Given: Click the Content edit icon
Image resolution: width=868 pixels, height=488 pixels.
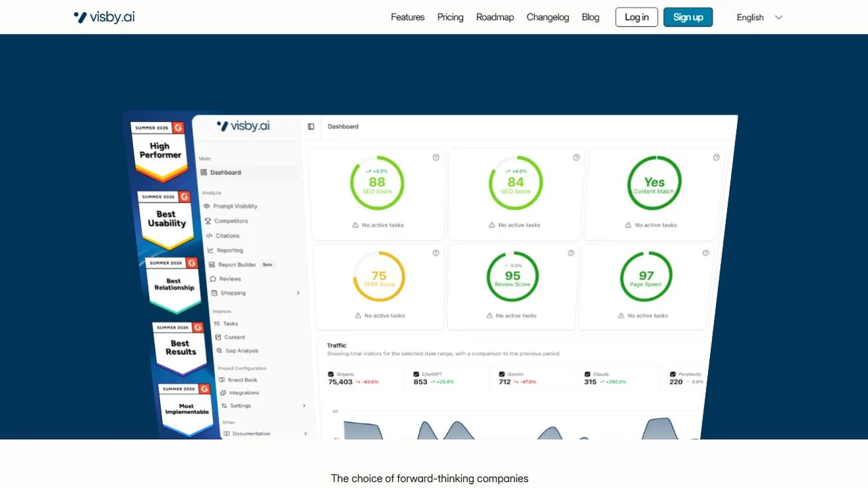Looking at the screenshot, I should click(x=218, y=337).
